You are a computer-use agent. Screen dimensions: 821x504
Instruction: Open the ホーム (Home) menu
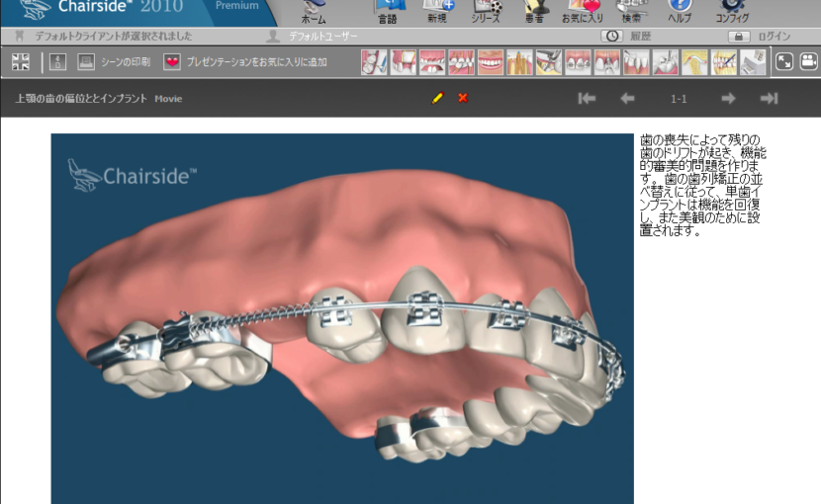click(314, 13)
